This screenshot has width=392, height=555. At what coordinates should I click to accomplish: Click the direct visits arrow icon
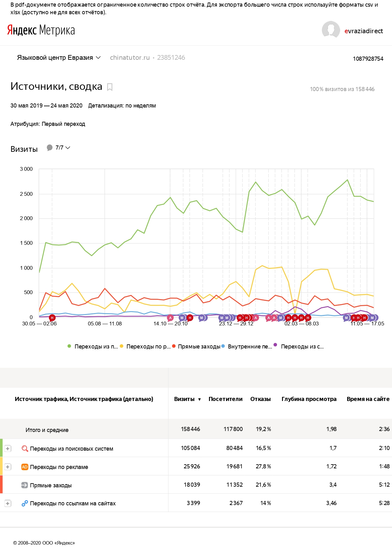coord(25,485)
